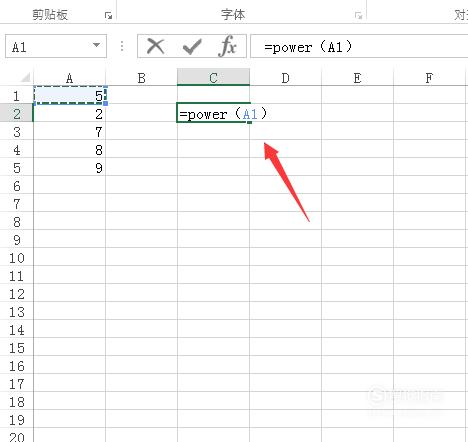Select column A header
The width and height of the screenshot is (468, 442).
[x=69, y=78]
